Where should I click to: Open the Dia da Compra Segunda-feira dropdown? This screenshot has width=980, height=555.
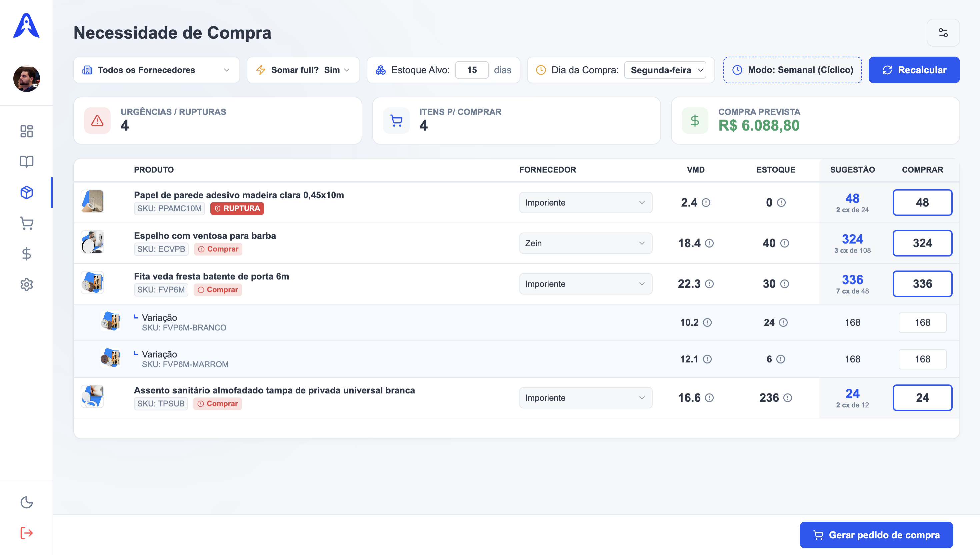click(x=665, y=70)
